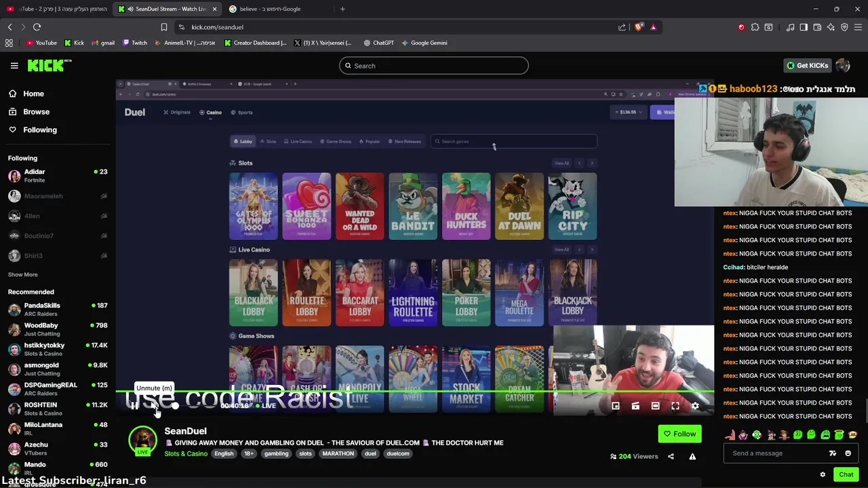Select the MARATHON tag
The height and width of the screenshot is (488, 868).
point(338,453)
